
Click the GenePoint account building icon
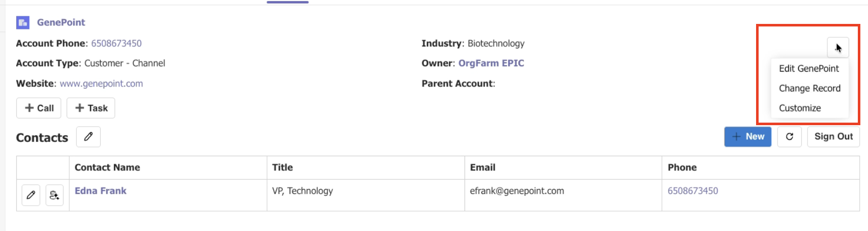coord(23,22)
